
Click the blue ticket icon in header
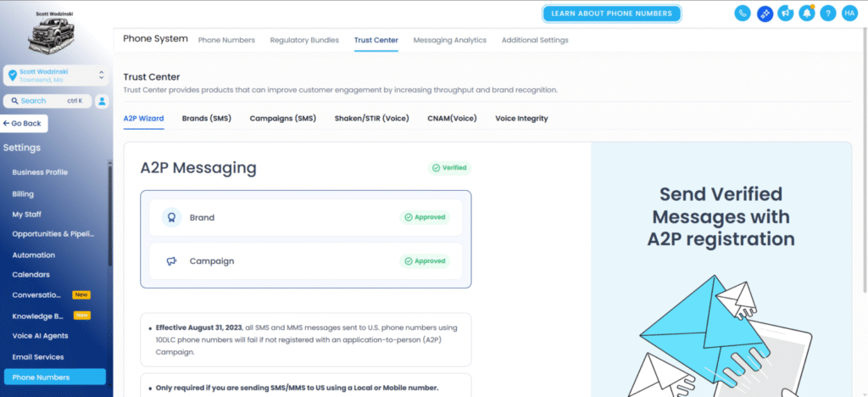click(x=765, y=14)
